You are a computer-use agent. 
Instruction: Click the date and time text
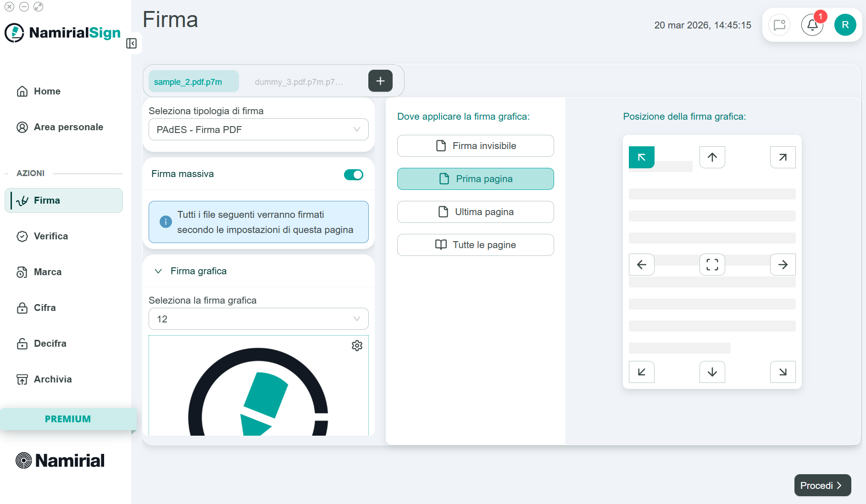pos(703,25)
